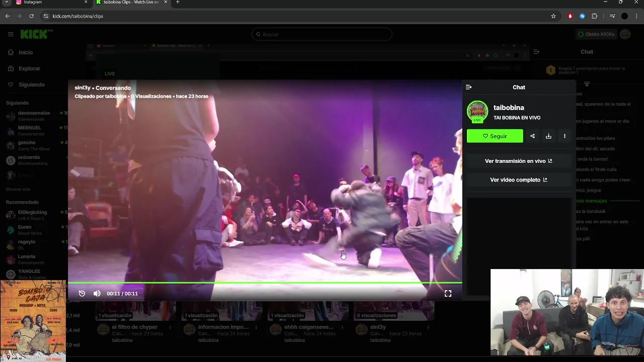Open a new browser tab
Viewport: 644px width, 362px height.
[178, 3]
